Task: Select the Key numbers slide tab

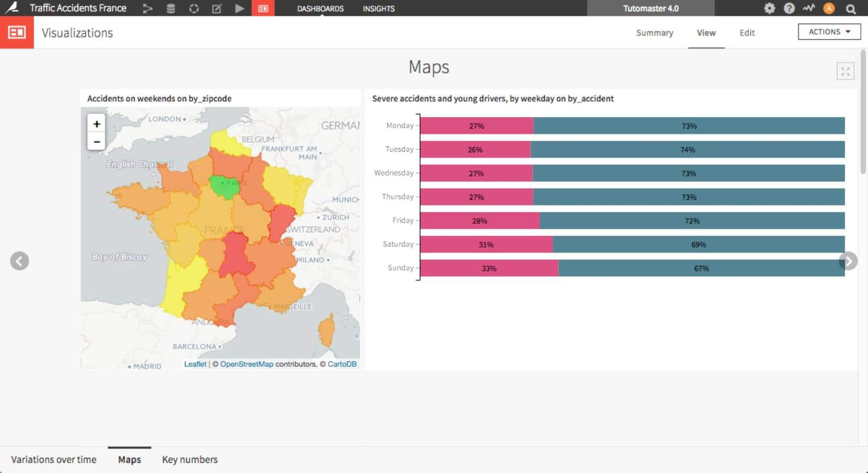Action: 190,460
